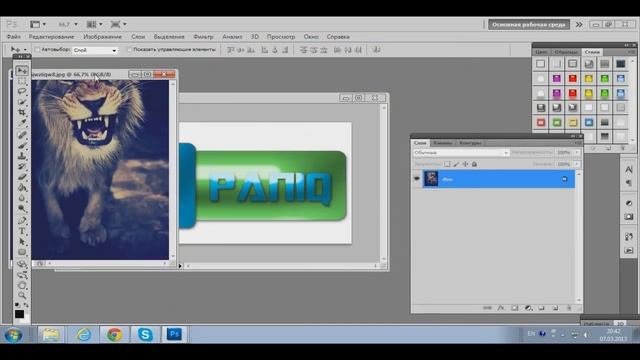The height and width of the screenshot is (360, 640).
Task: Create a new layer in Layers panel
Action: (556, 308)
